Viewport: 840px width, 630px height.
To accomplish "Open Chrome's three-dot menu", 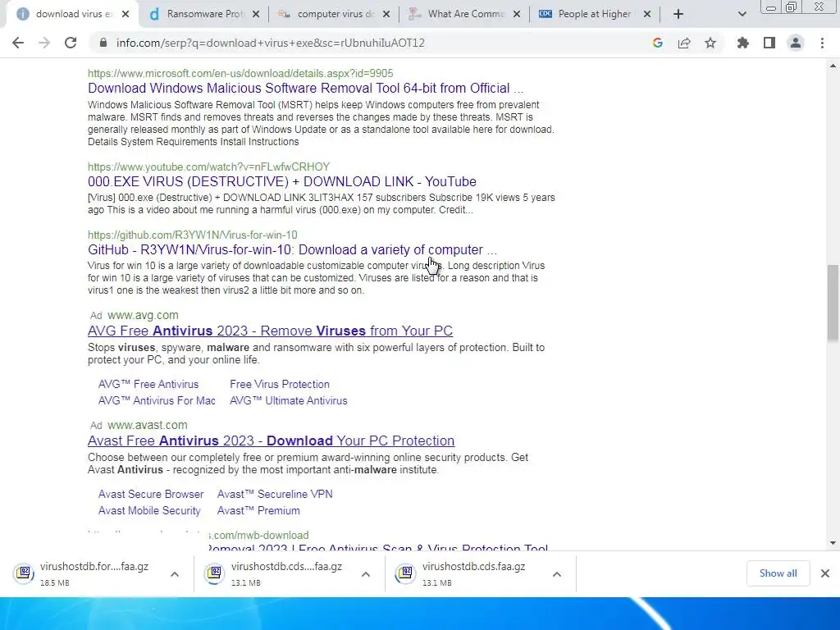I will click(822, 43).
